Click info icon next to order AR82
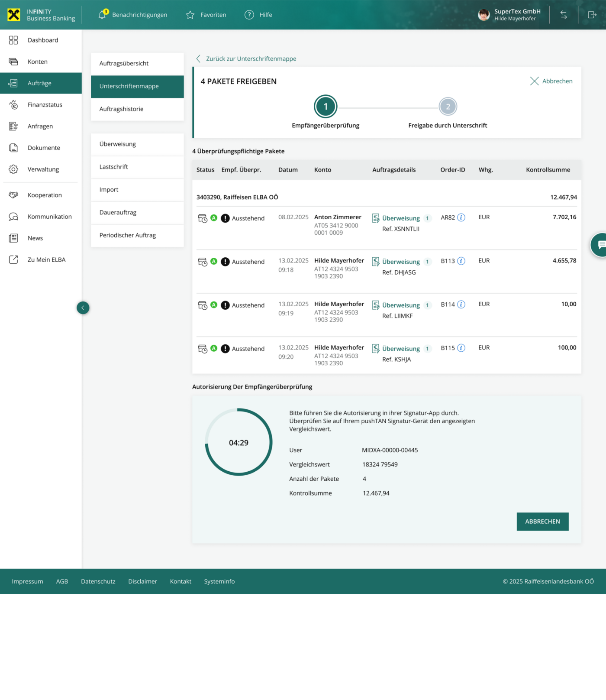This screenshot has width=606, height=700. pos(461,217)
